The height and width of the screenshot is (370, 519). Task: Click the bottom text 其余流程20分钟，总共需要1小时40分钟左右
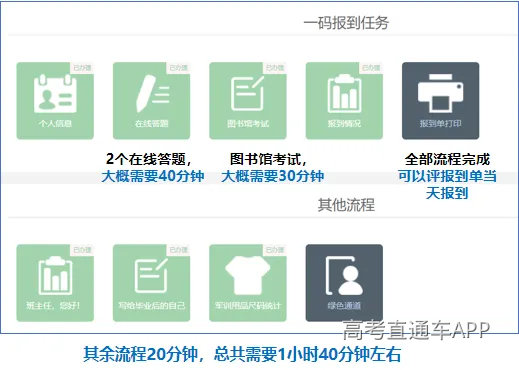[x=242, y=354]
